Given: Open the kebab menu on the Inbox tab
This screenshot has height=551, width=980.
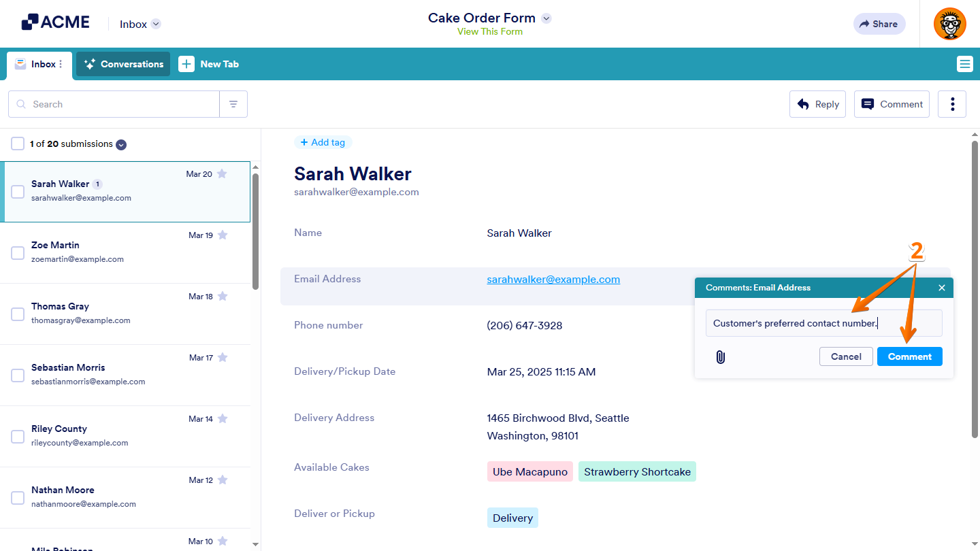Looking at the screenshot, I should pos(61,63).
